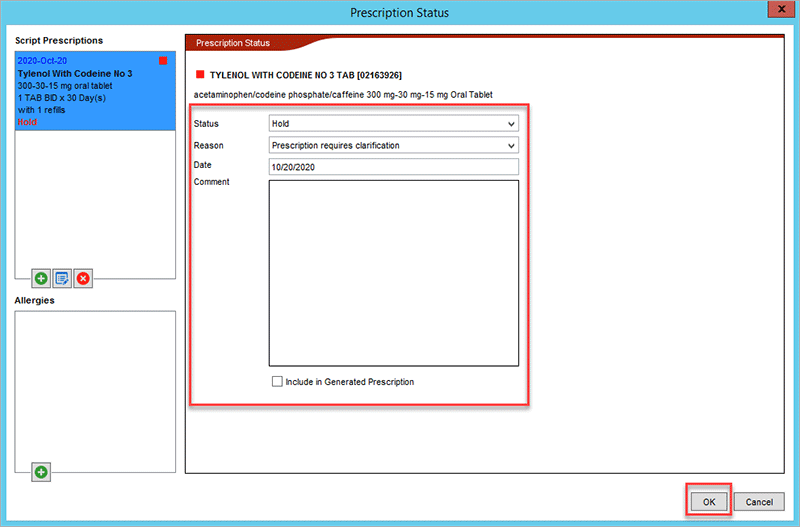Click red status square in prescription list entry
Screen dimensions: 800x527
tap(164, 61)
